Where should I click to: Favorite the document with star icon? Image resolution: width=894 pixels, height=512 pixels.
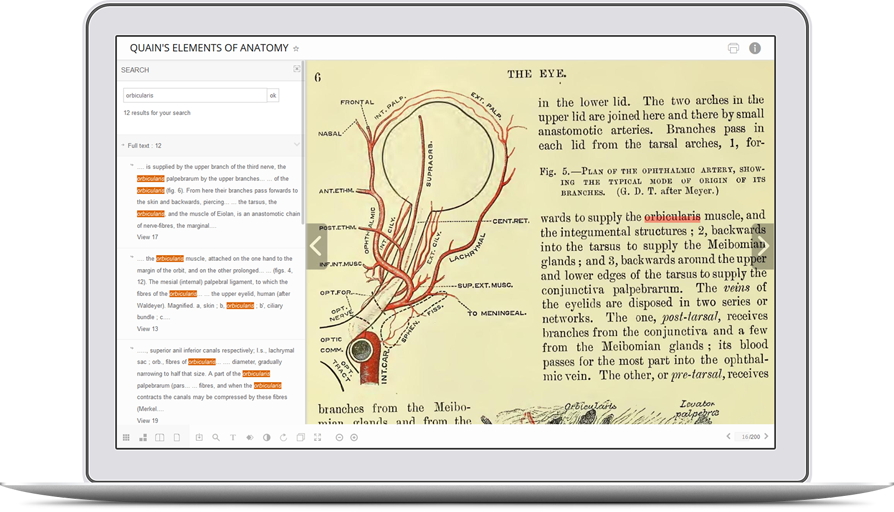[296, 48]
